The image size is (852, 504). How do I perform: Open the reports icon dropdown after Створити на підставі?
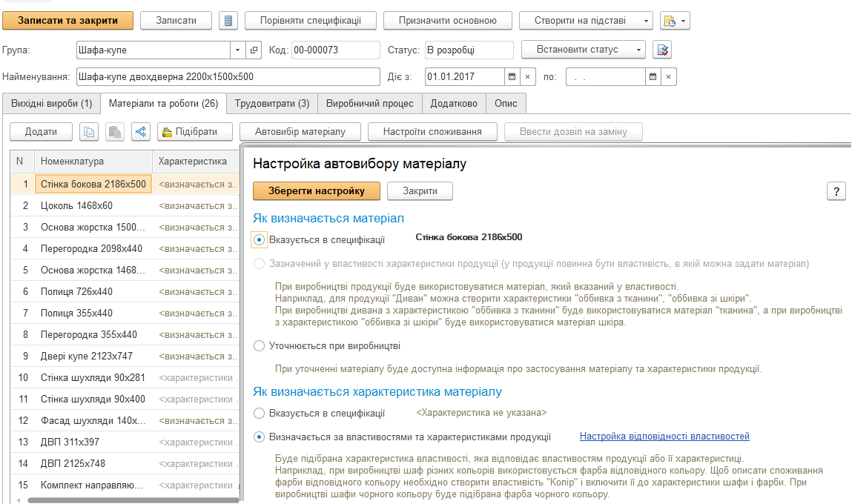675,21
